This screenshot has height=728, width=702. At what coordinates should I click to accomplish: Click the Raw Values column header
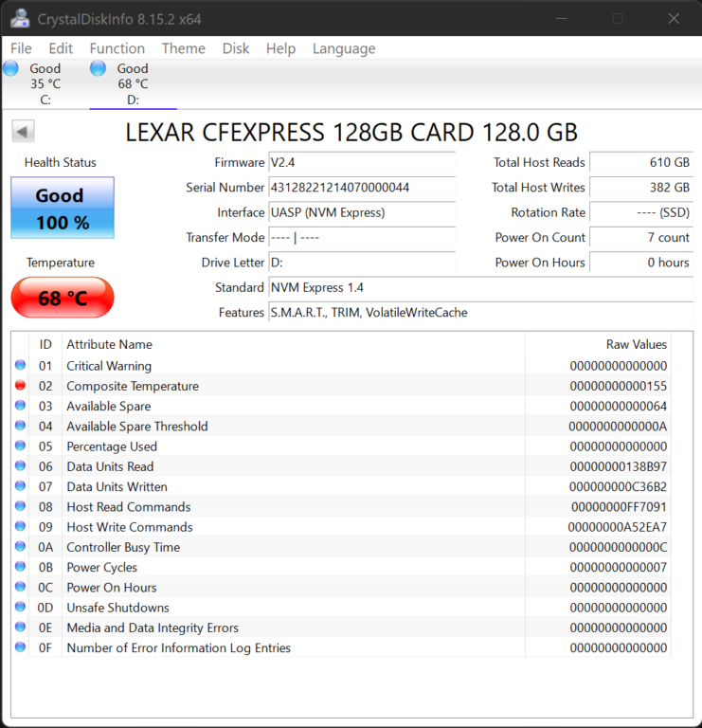(x=636, y=344)
